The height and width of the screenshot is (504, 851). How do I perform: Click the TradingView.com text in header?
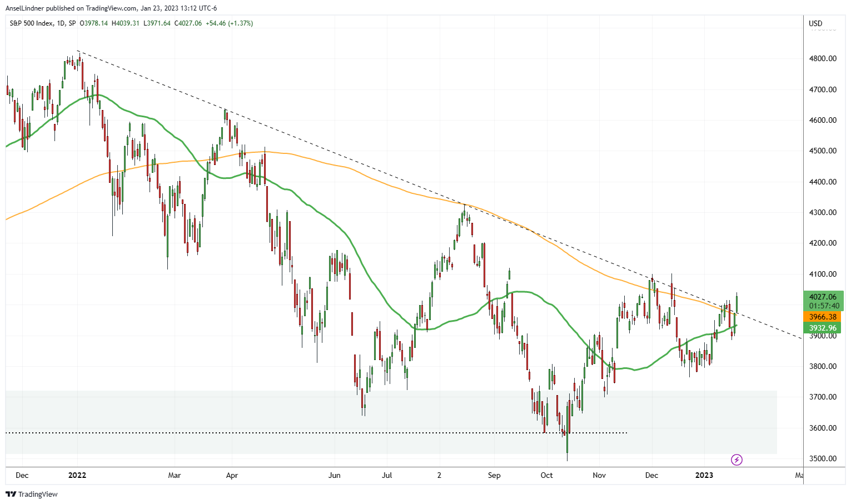(x=111, y=8)
